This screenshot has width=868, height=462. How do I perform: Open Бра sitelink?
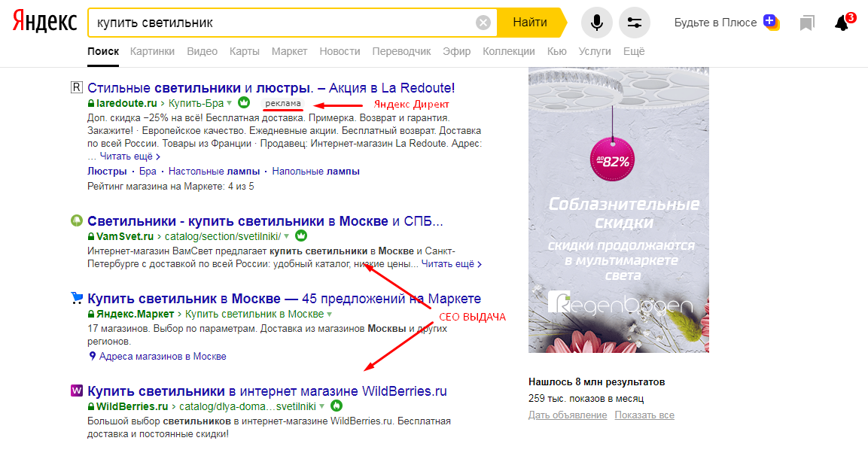coord(148,172)
